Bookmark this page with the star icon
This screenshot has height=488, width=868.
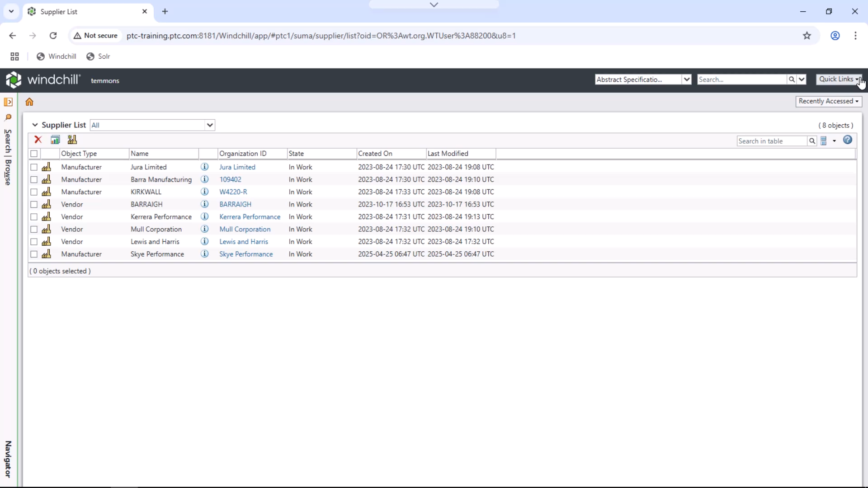pyautogui.click(x=807, y=36)
